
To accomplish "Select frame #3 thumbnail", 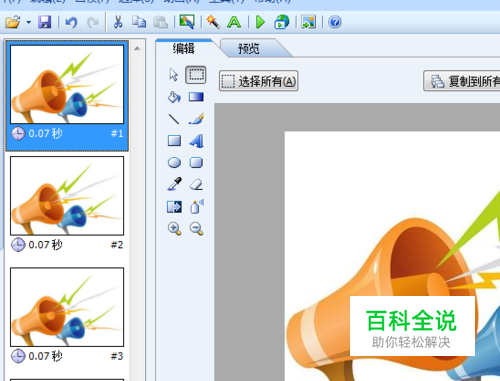I will tap(67, 307).
